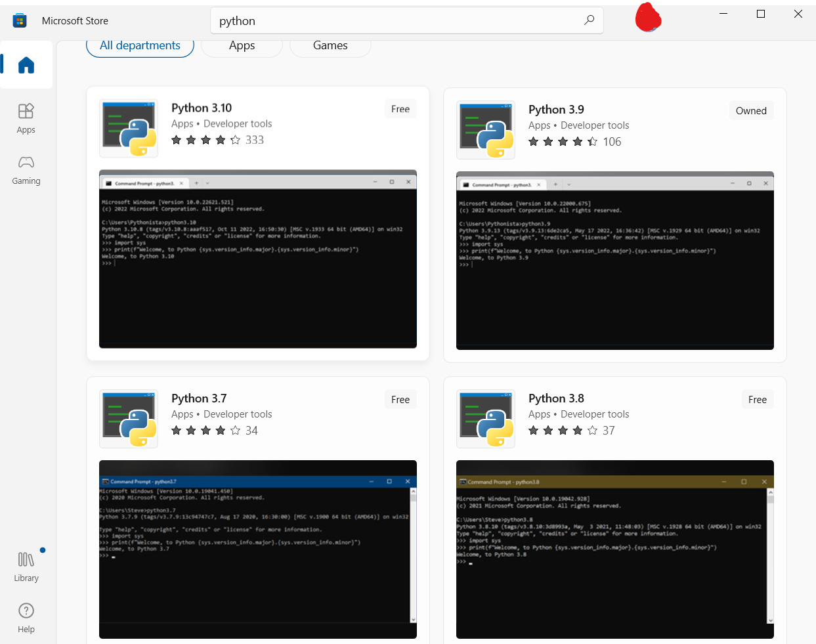816x644 pixels.
Task: Select the All departments filter
Action: click(140, 45)
